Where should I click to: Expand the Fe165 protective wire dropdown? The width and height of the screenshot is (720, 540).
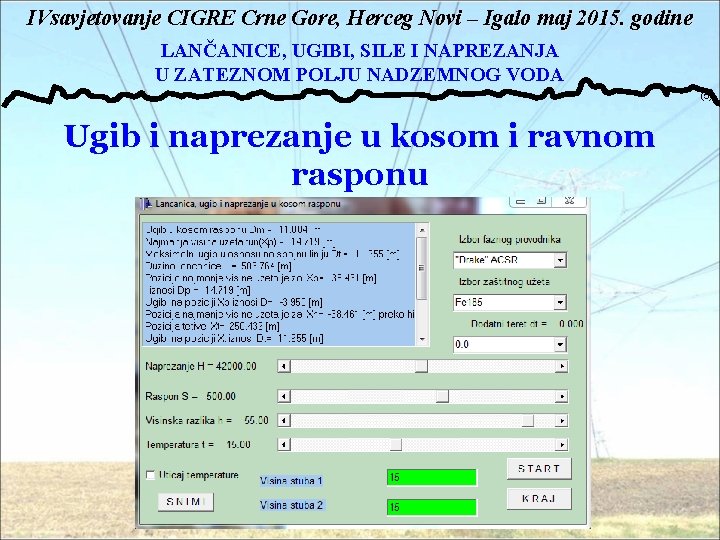(560, 303)
